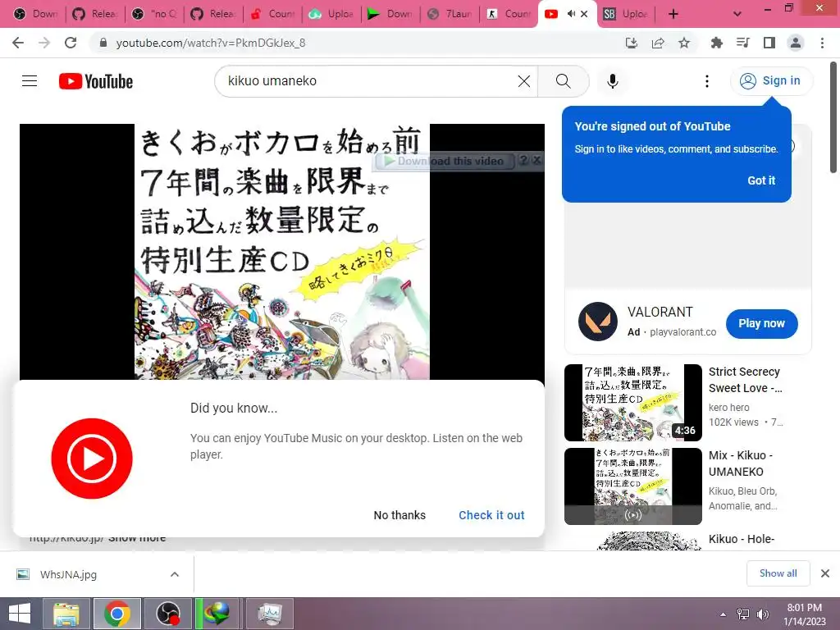Open the VALORANT ad logo

(x=597, y=322)
